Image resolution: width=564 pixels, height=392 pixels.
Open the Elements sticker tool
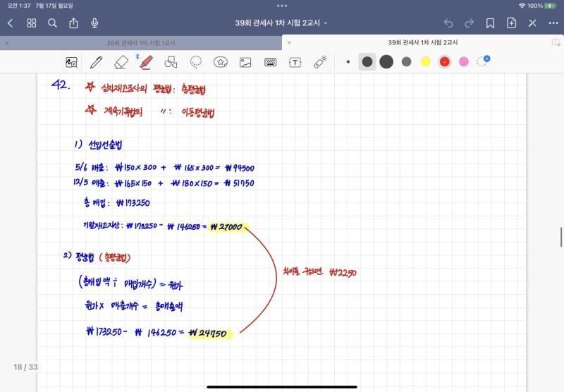(x=221, y=62)
